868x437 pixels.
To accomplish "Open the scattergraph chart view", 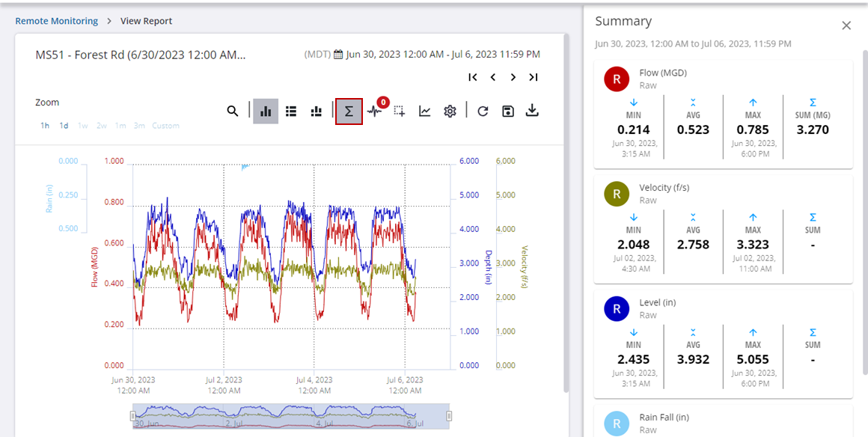I will point(316,111).
